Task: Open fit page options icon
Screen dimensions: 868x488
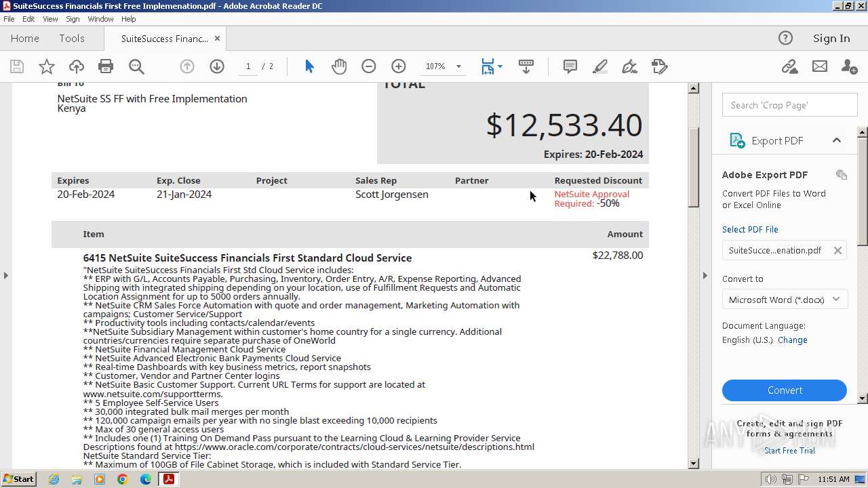Action: (x=492, y=66)
